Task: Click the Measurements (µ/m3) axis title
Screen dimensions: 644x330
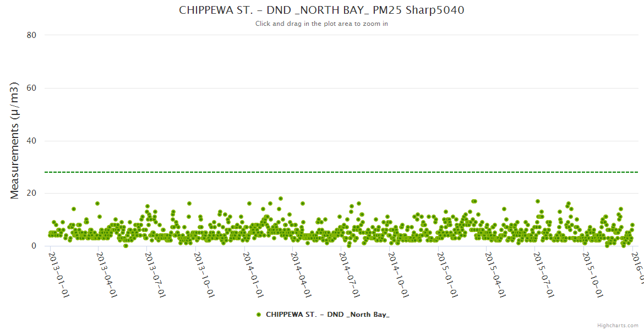Action: coord(15,140)
